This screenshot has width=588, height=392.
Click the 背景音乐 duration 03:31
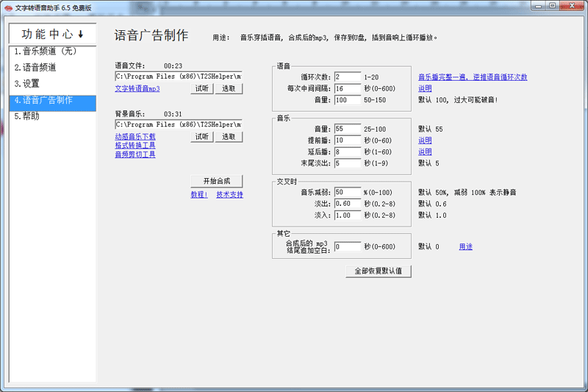click(173, 114)
